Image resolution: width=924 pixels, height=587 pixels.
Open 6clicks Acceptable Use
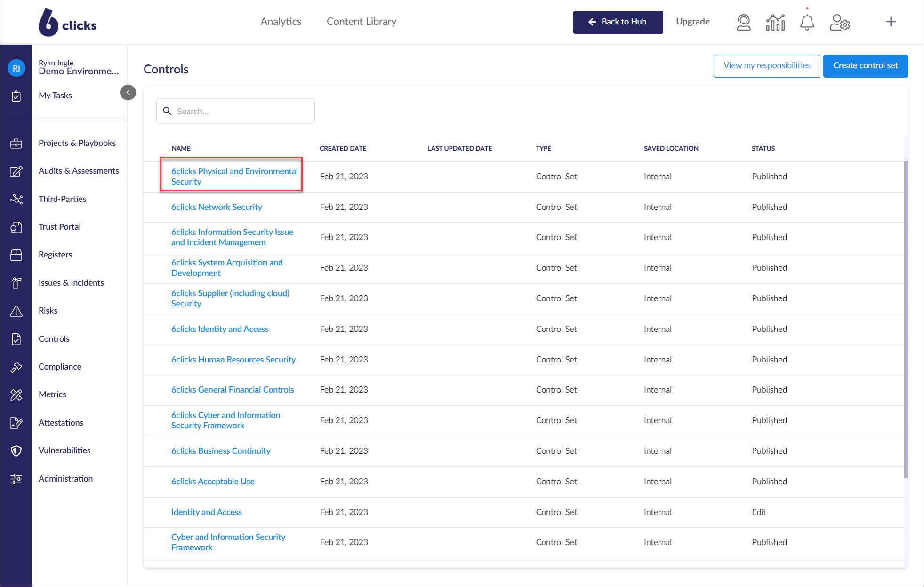[x=213, y=482]
